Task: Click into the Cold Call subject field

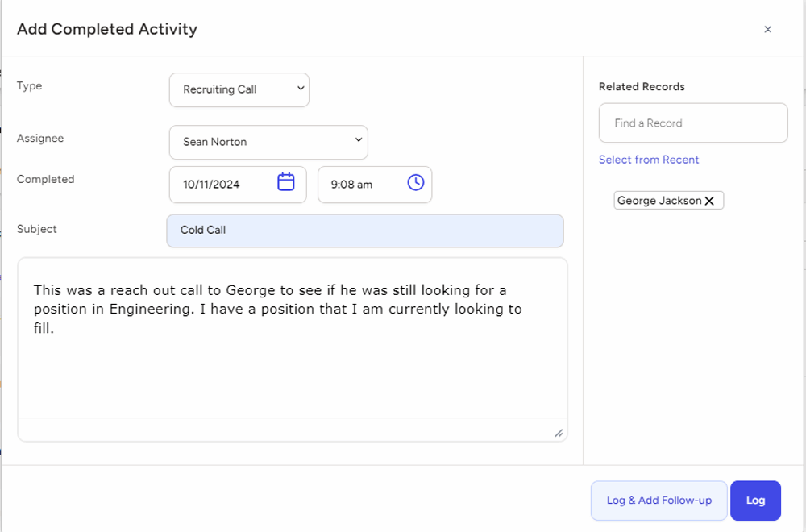Action: [364, 231]
